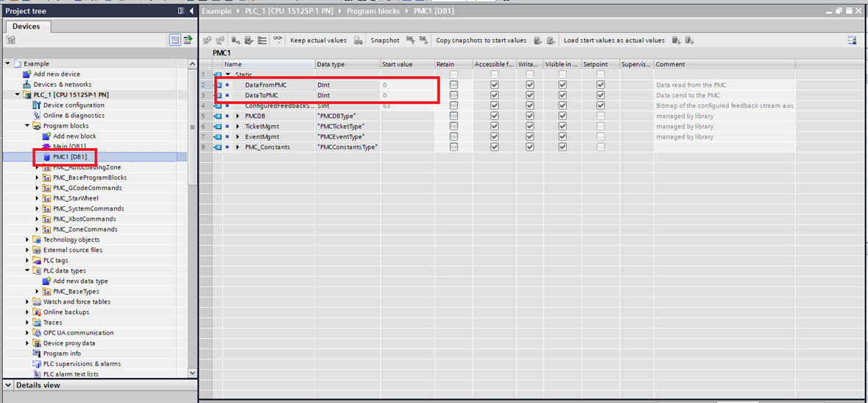The width and height of the screenshot is (868, 403).
Task: Click Load start values as actual values
Action: [x=614, y=41]
